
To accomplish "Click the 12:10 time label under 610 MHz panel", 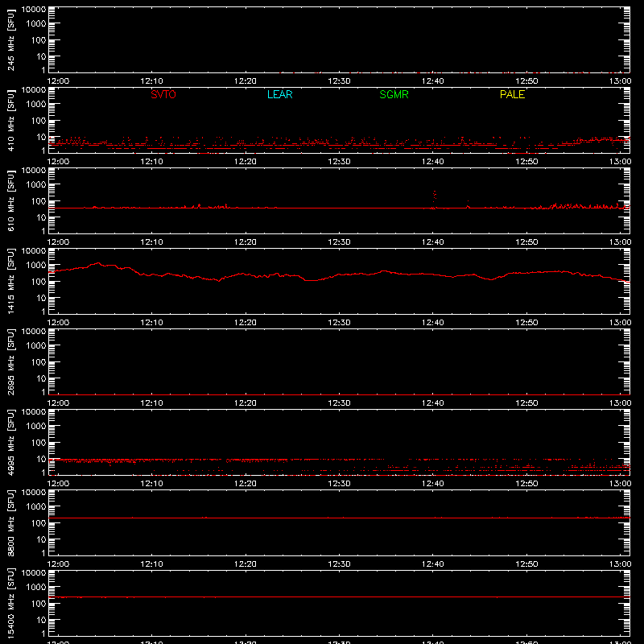I will (151, 242).
